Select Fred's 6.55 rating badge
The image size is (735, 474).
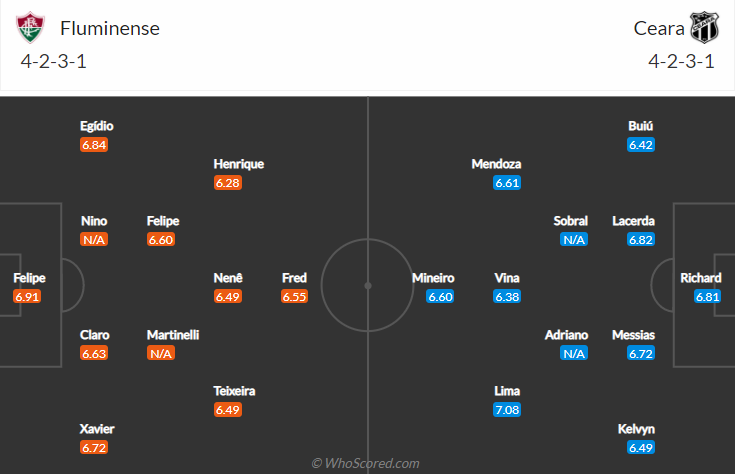[294, 296]
